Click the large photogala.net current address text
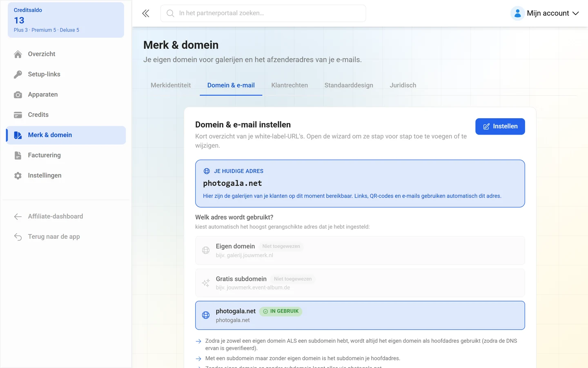This screenshot has height=368, width=588. pyautogui.click(x=232, y=183)
